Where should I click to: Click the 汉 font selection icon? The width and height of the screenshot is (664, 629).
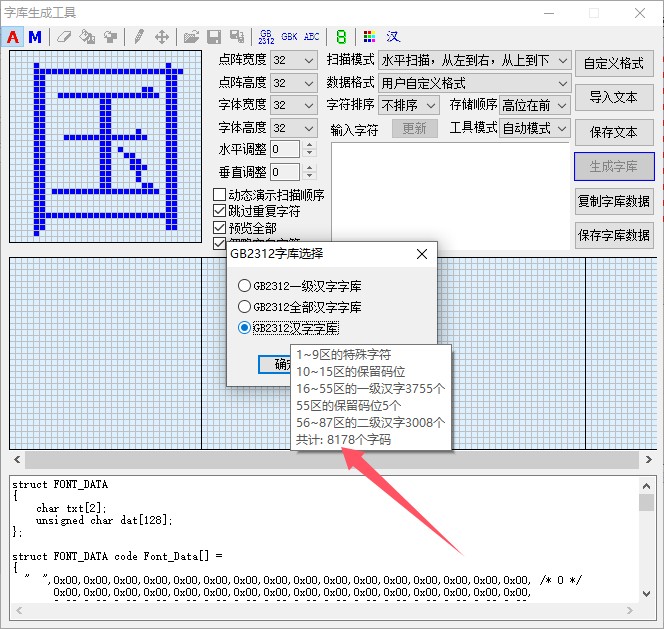pos(393,37)
